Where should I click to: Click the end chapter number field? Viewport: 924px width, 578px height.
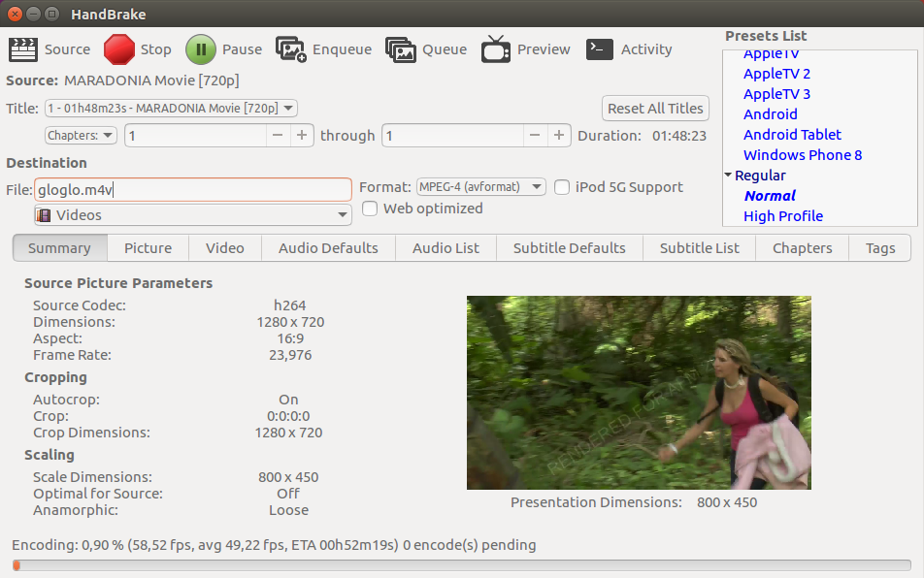[x=452, y=136]
